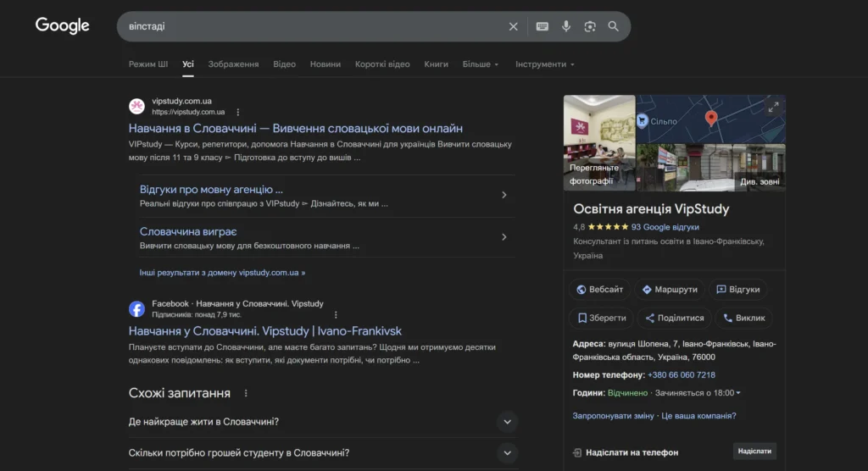
Task: Open the Новини tab
Action: [325, 64]
